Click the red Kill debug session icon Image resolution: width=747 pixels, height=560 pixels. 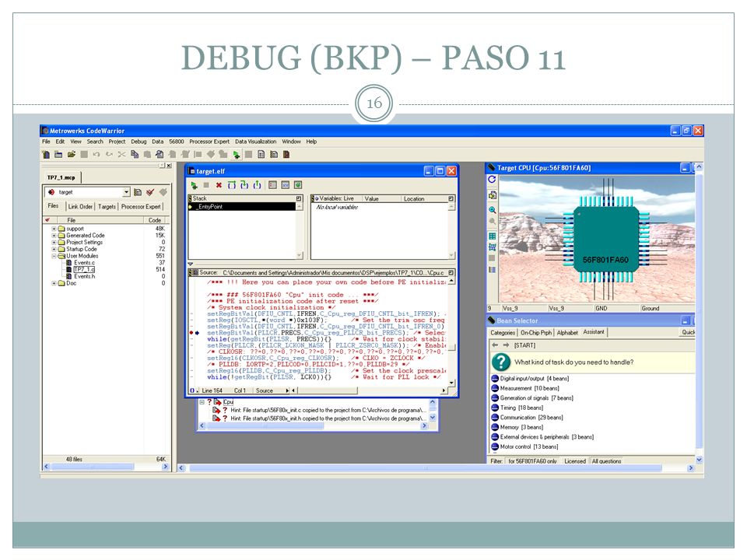point(219,185)
